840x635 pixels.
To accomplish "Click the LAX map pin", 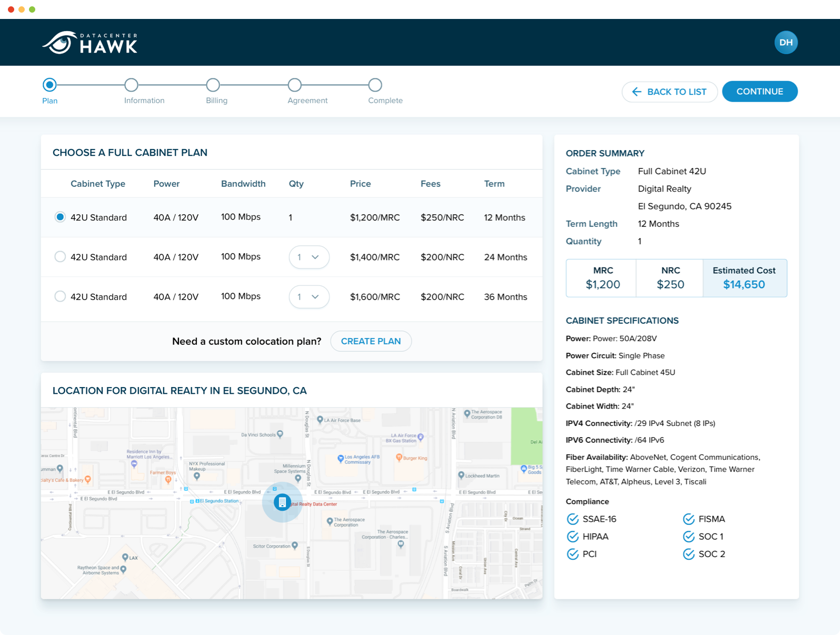I will [125, 557].
